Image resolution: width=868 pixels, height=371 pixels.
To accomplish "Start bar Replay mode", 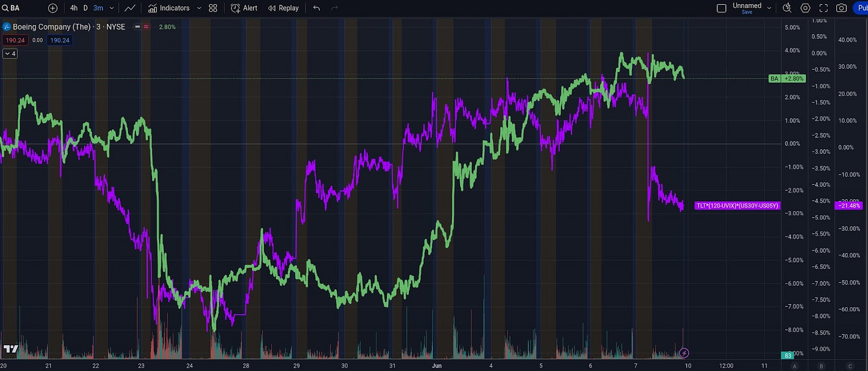I will click(283, 8).
